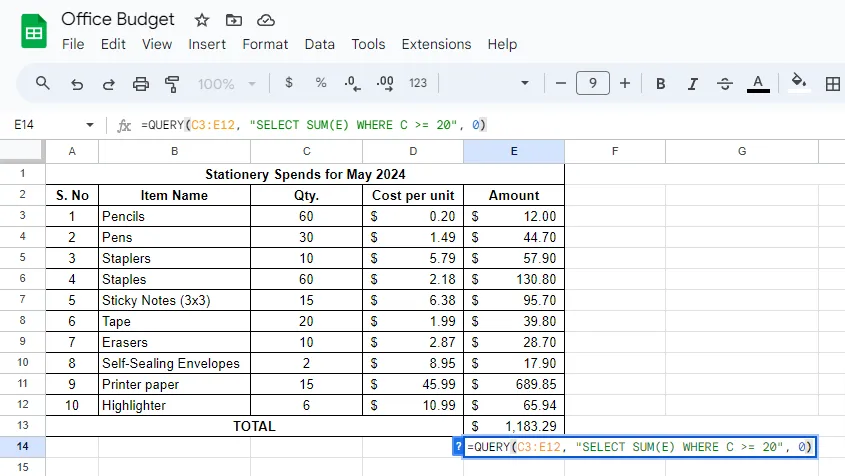The image size is (845, 476).
Task: Select the Stationery Spends title cell
Action: 305,174
